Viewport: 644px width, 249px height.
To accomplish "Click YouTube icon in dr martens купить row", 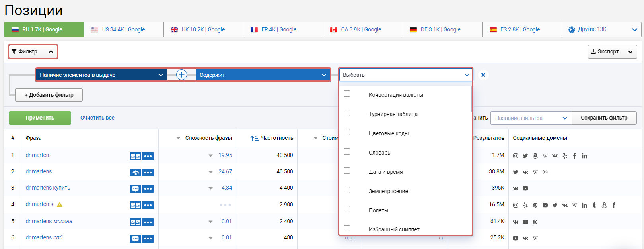I will point(525,188).
